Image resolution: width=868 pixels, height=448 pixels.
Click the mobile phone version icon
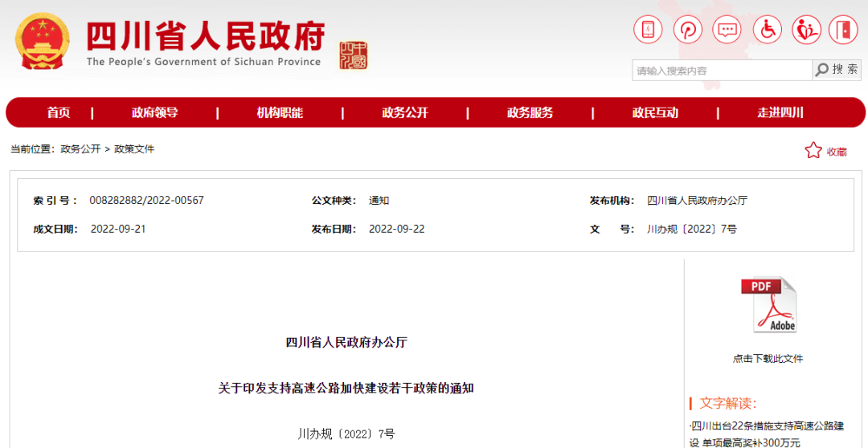[x=648, y=29]
